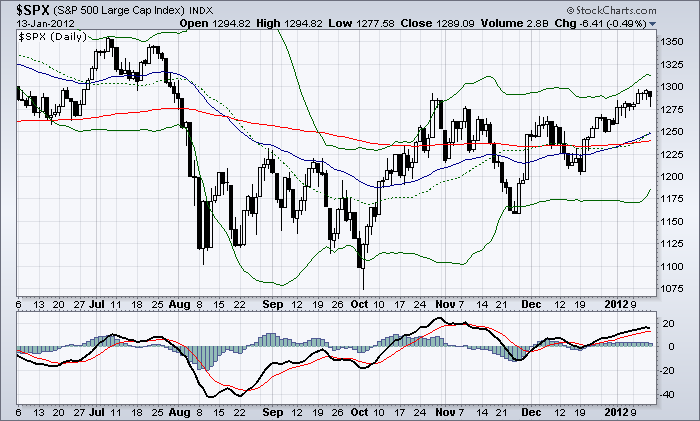Click the Volume value 2.8B
The height and width of the screenshot is (421, 700).
coord(536,23)
